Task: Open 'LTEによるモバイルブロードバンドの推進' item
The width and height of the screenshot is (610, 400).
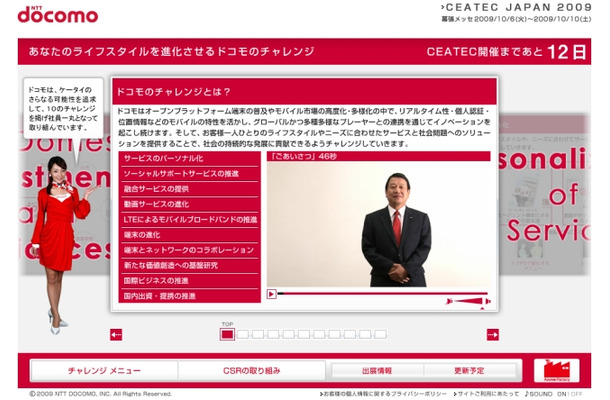Action: pos(190,220)
